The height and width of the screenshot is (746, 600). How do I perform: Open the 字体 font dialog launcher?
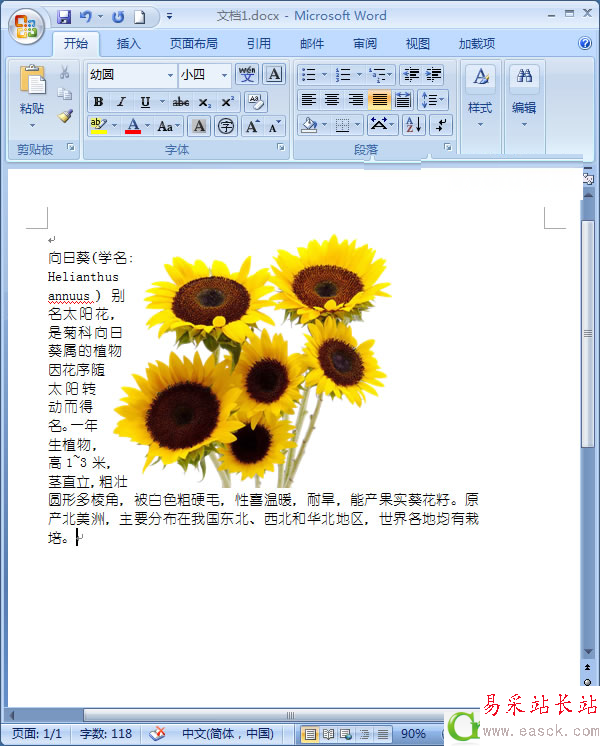click(281, 147)
